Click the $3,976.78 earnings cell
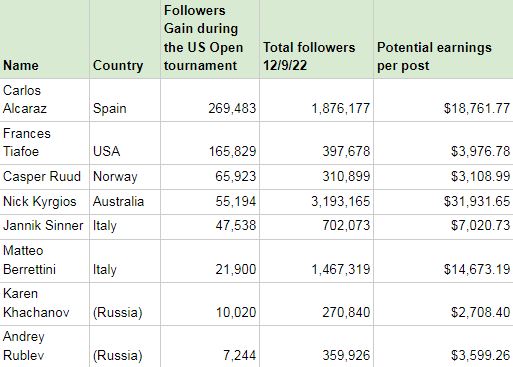 [x=443, y=143]
